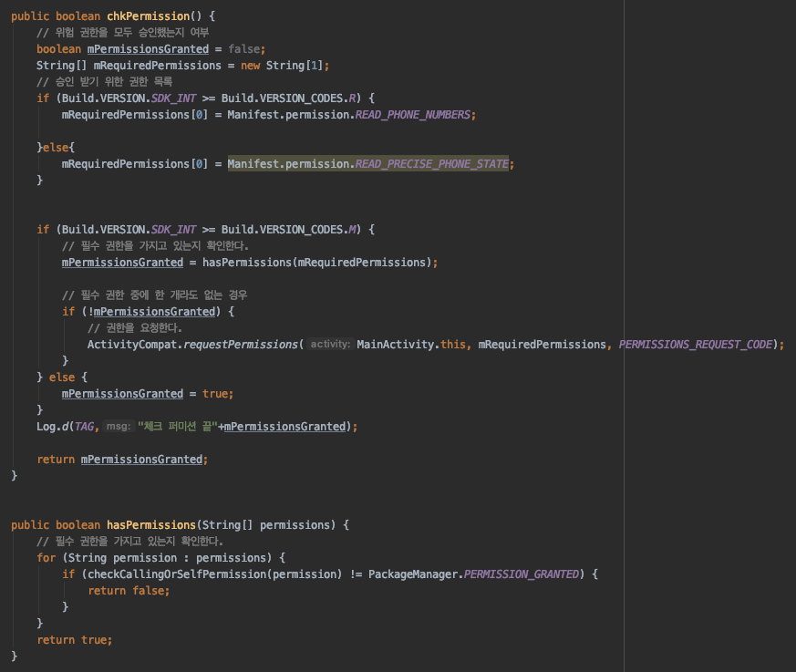Click 'return mPermissionsGranted;' statement
The height and width of the screenshot is (672, 796).
tap(122, 460)
